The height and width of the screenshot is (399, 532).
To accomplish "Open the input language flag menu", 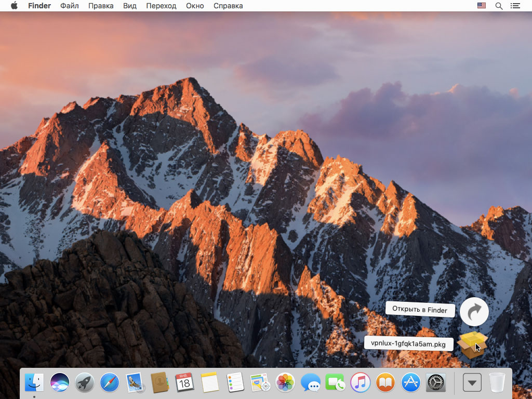I will click(482, 6).
